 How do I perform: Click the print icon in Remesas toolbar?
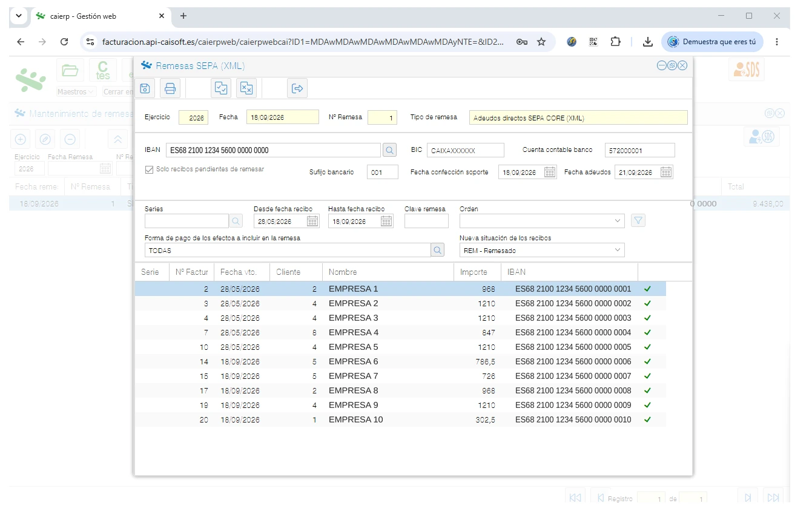click(x=170, y=88)
